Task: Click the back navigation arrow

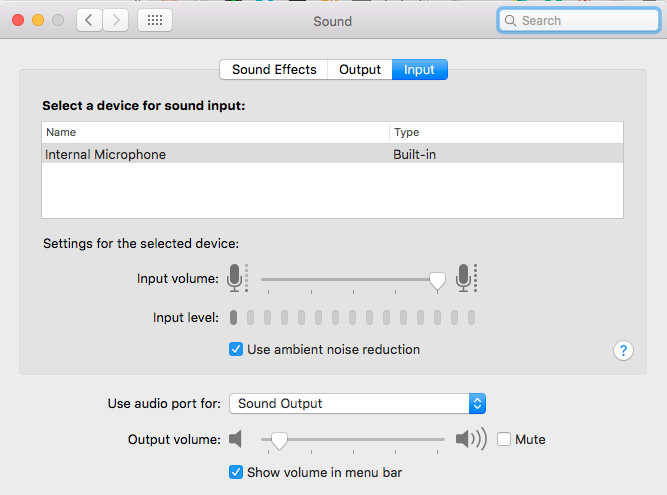Action: coord(89,20)
